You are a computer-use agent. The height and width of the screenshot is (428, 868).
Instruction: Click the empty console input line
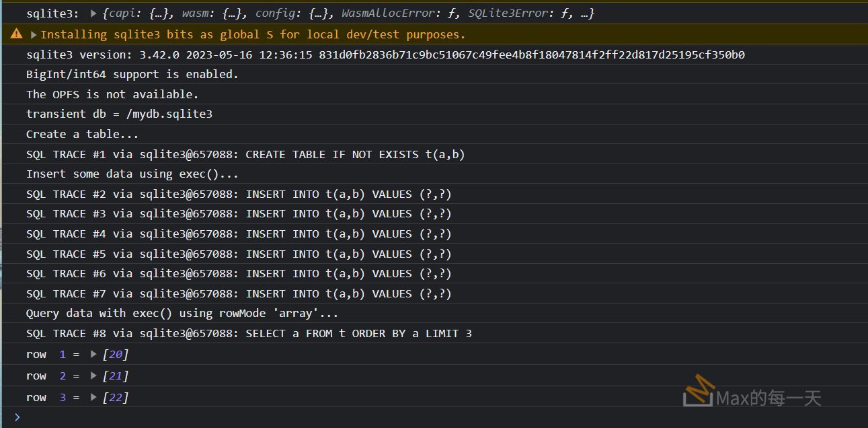click(x=403, y=417)
